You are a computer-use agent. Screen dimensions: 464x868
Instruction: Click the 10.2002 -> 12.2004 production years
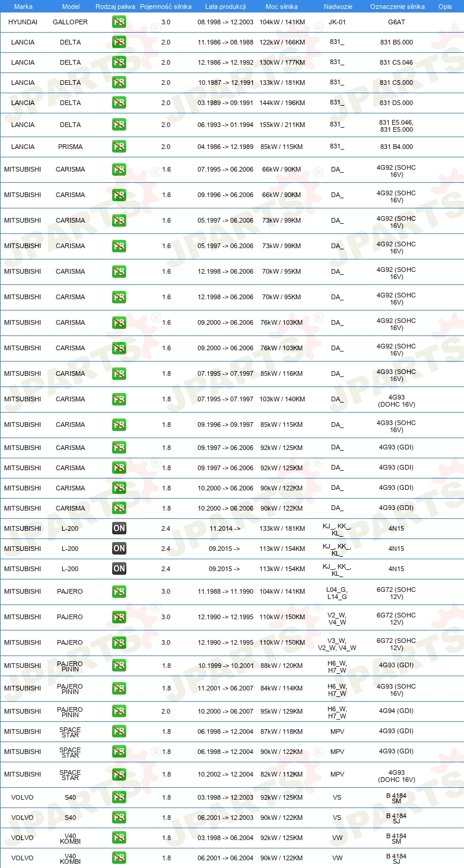[x=225, y=774]
